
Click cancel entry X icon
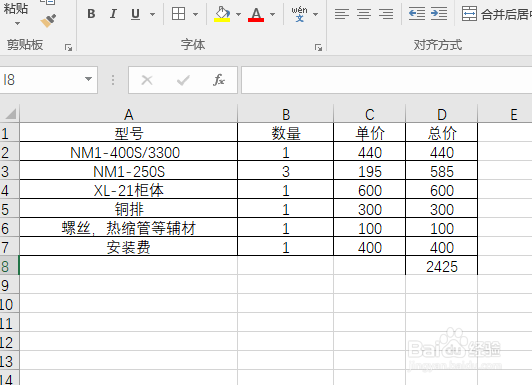(147, 80)
